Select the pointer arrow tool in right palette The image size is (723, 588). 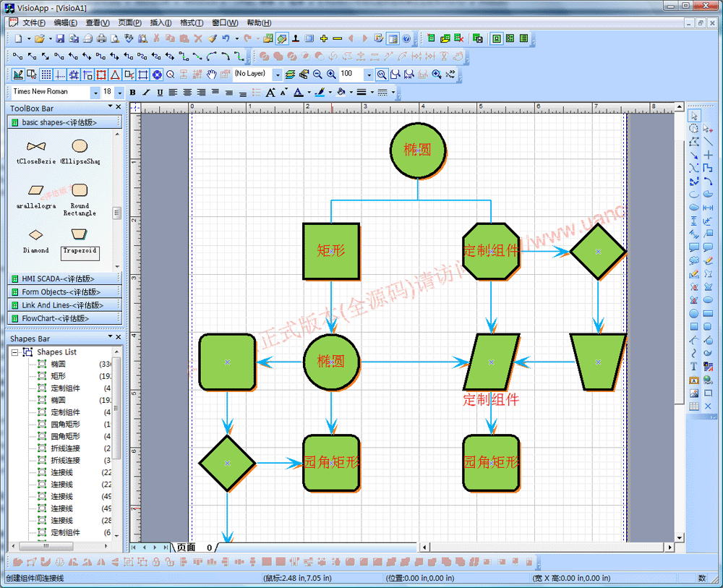pyautogui.click(x=694, y=116)
